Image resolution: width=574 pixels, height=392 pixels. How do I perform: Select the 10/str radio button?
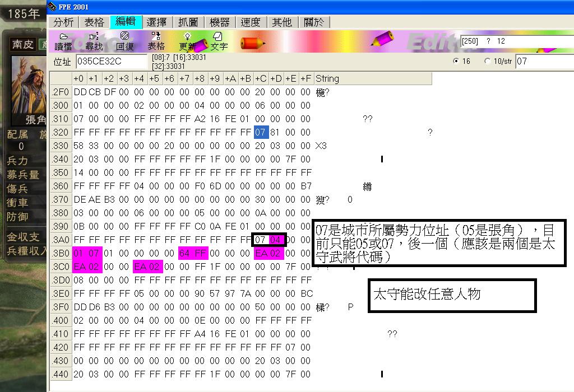[487, 61]
